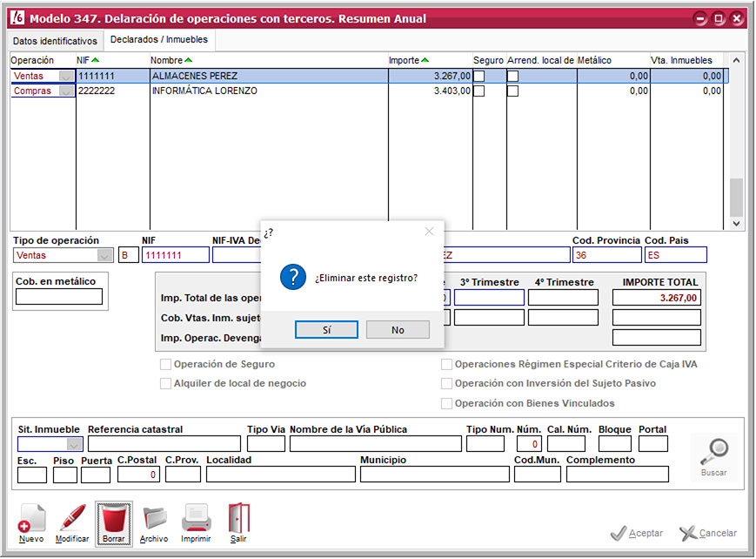Open Ventas row operation dropdown arrow
Screen dimensions: 756x559
(66, 77)
